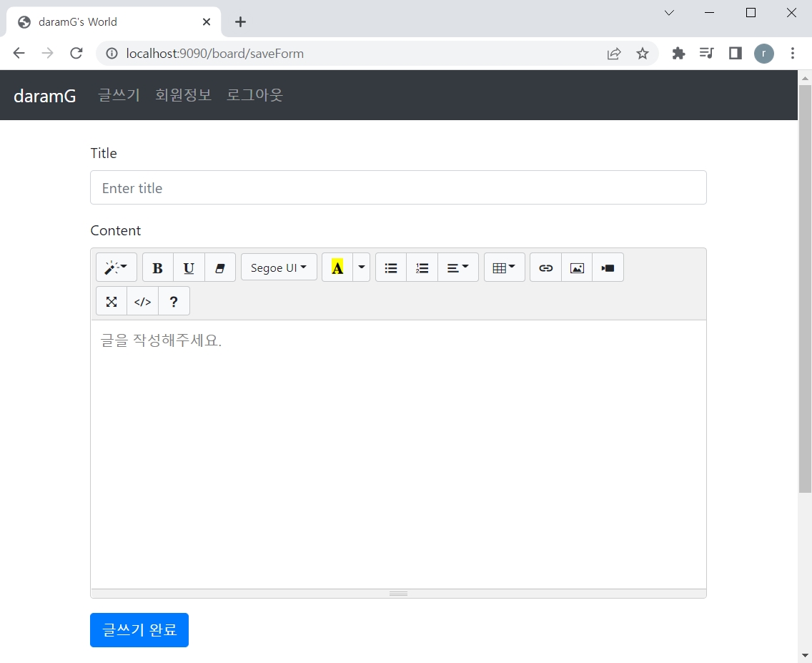
Task: Switch to code view
Action: (x=142, y=301)
